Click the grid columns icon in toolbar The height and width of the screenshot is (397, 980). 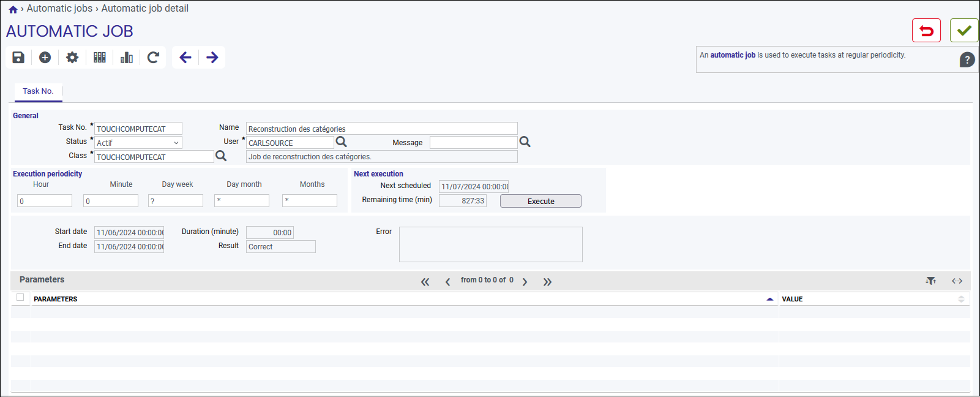point(100,58)
